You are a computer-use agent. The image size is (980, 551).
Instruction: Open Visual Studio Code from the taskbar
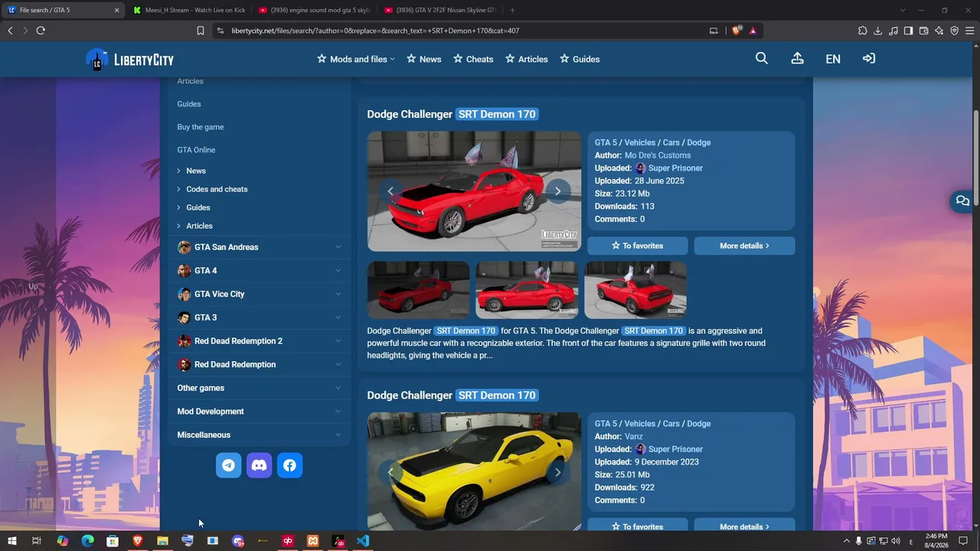363,541
